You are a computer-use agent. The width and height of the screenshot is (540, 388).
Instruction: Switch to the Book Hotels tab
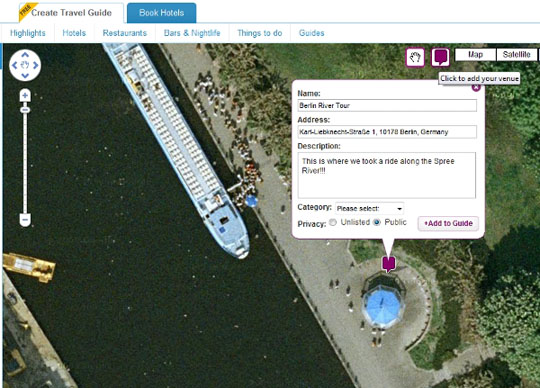coord(162,13)
